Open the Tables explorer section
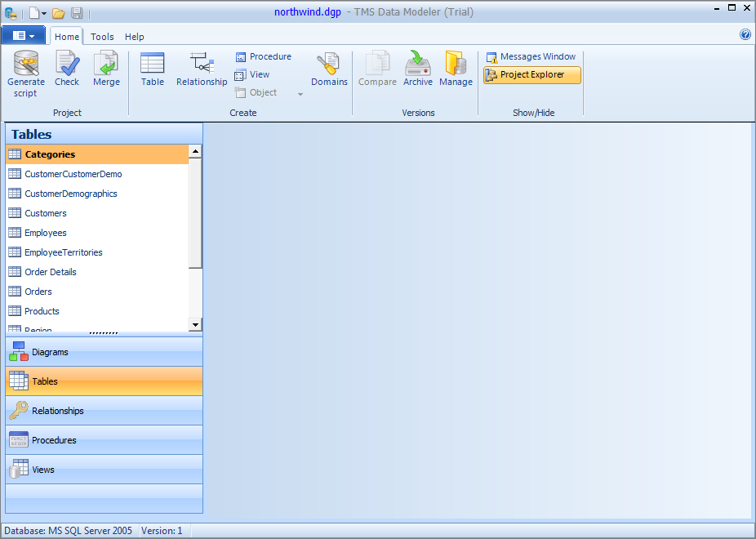This screenshot has width=756, height=539. (105, 381)
